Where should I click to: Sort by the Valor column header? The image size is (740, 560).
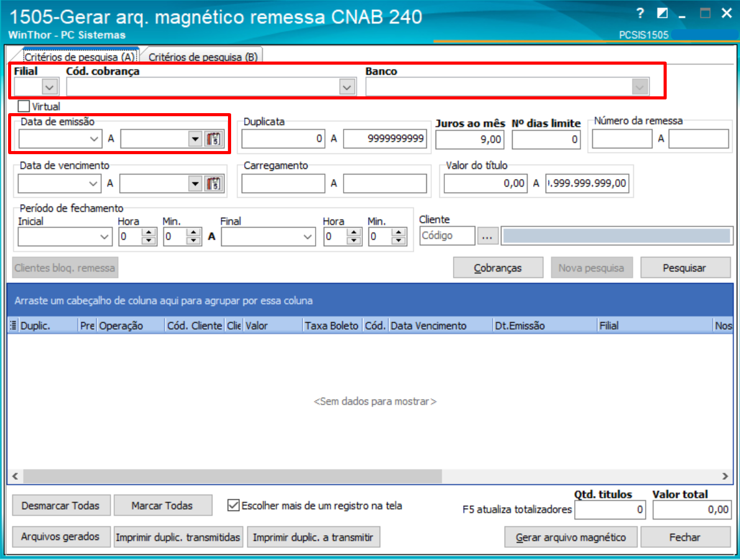[272, 325]
